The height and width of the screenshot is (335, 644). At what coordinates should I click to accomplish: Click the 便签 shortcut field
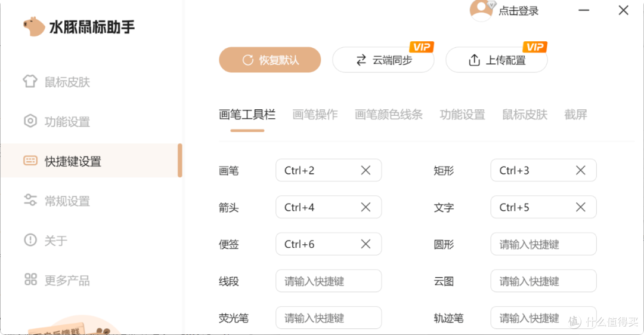329,244
